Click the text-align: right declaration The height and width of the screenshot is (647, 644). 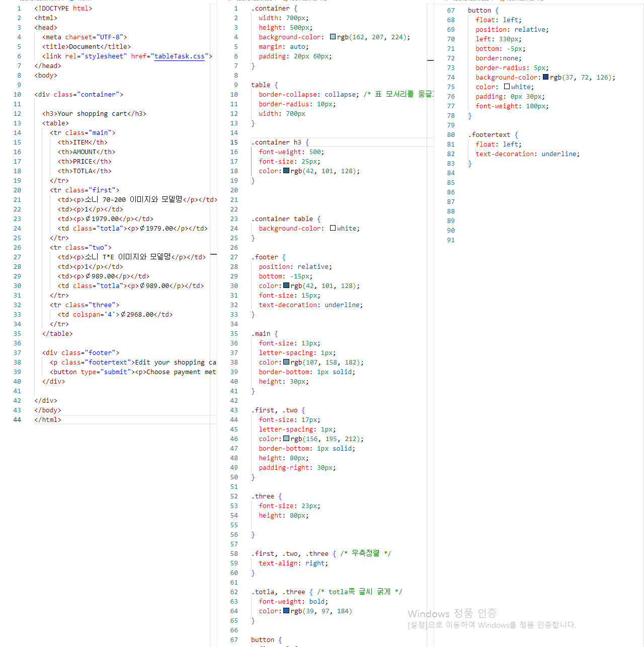pyautogui.click(x=293, y=563)
